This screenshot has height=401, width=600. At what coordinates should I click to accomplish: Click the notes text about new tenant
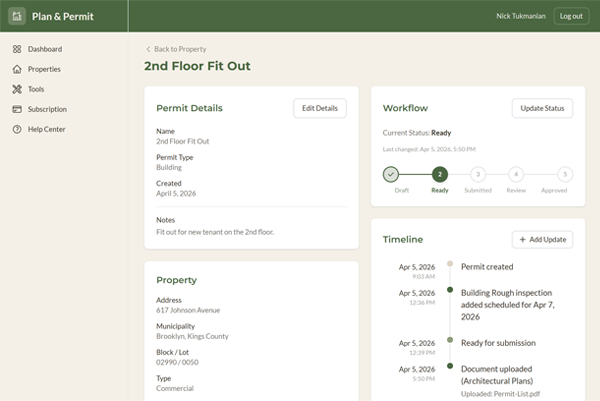pyautogui.click(x=215, y=232)
